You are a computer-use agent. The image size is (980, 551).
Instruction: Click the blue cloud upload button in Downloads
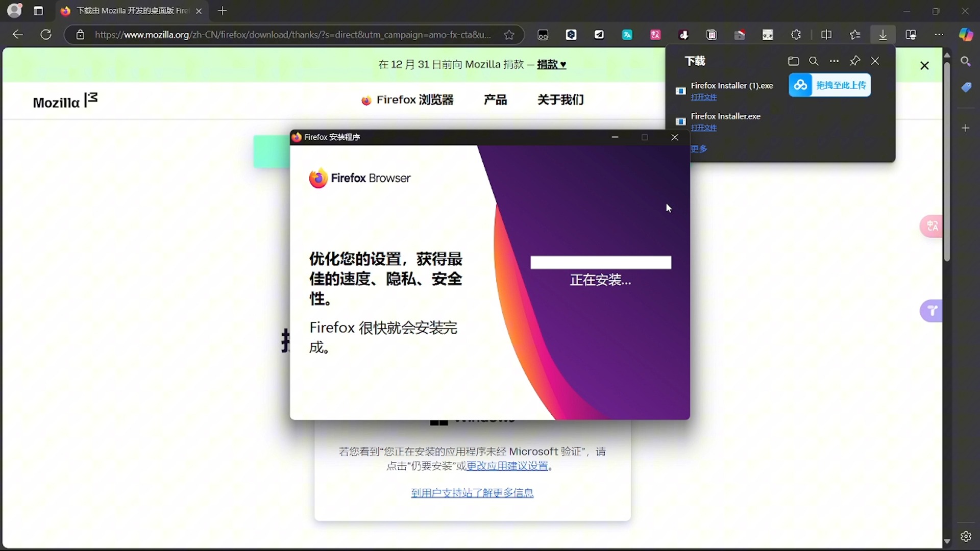830,85
